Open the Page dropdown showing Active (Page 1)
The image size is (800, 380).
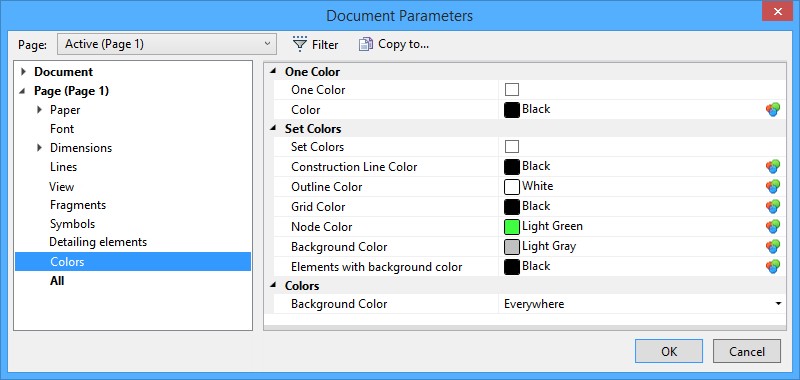tap(167, 44)
